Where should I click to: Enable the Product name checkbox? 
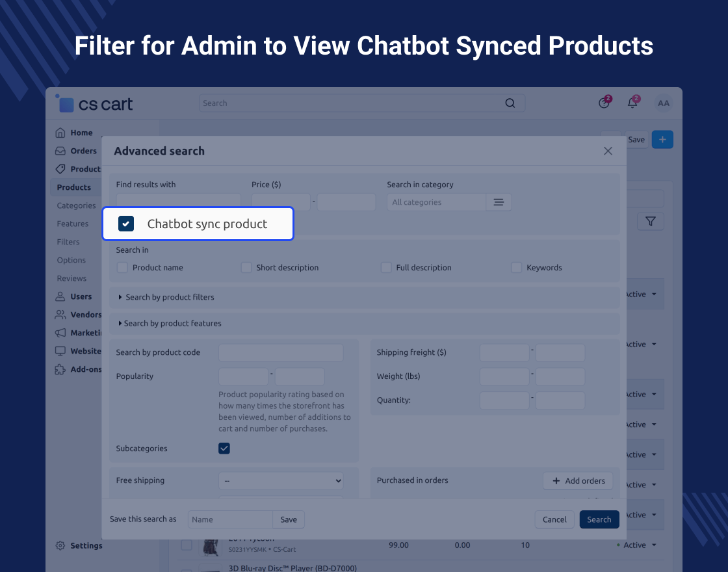click(x=122, y=268)
